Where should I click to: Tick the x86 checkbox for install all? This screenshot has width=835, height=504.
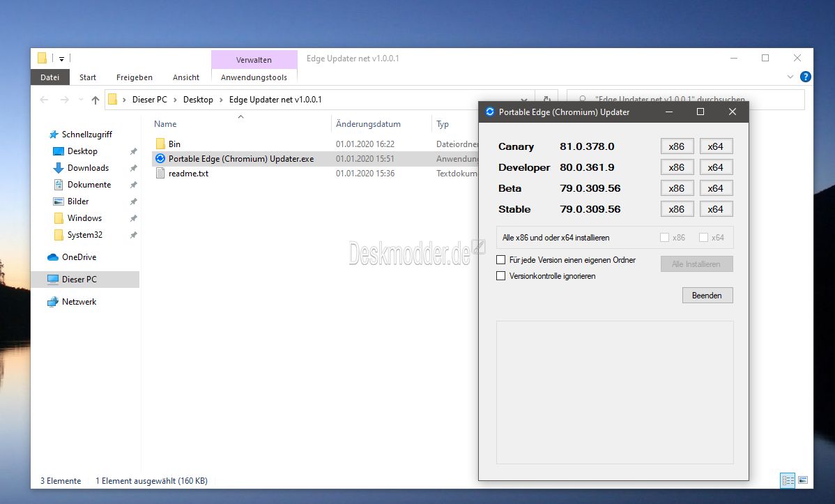[664, 238]
